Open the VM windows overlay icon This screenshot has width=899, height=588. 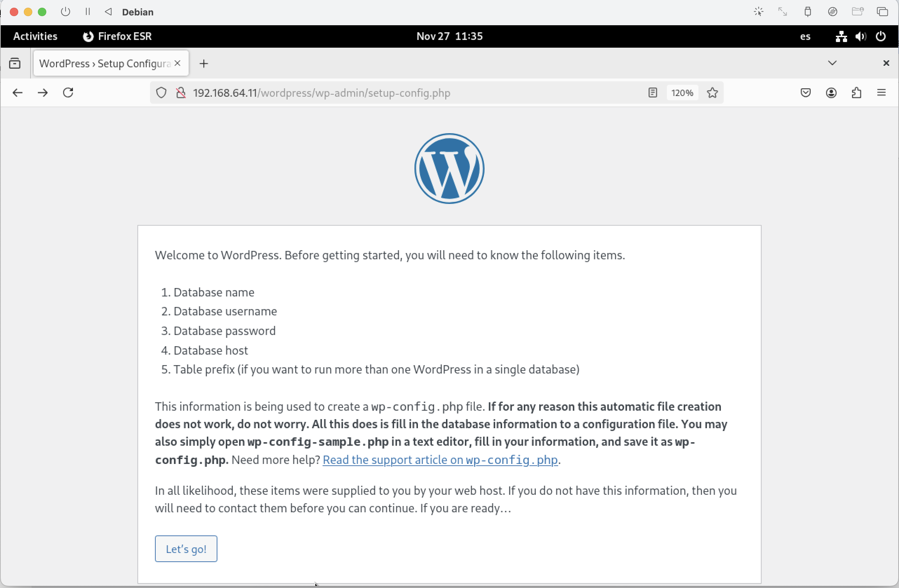pos(883,12)
